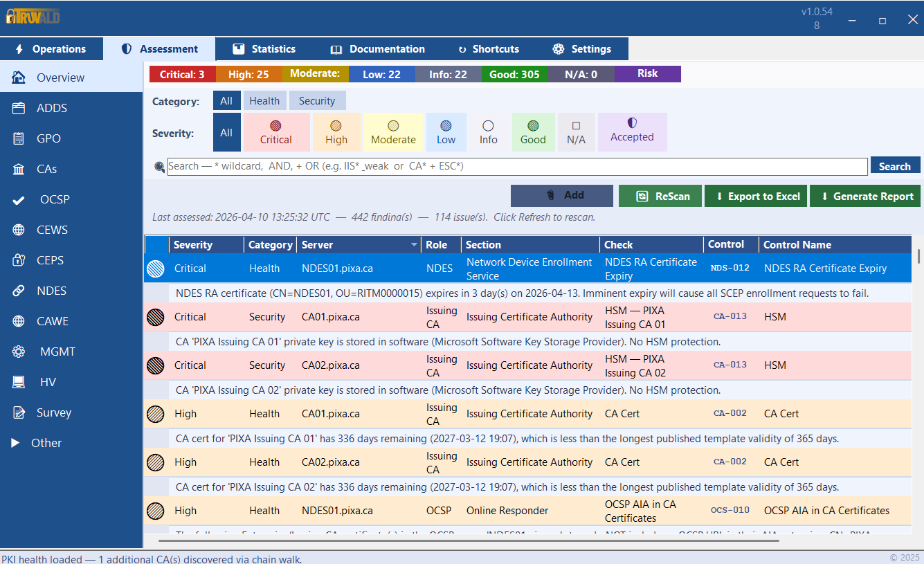
Task: Toggle the Moderate severity filter
Action: point(393,132)
